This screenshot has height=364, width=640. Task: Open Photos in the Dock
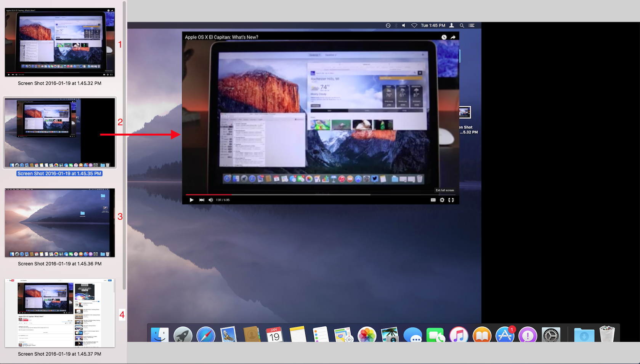click(367, 334)
